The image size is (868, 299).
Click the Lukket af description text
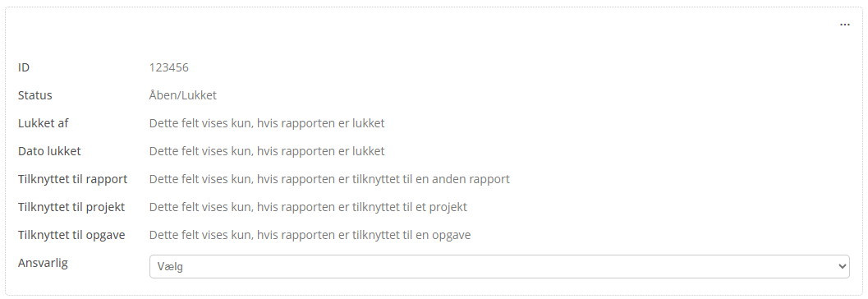point(267,123)
